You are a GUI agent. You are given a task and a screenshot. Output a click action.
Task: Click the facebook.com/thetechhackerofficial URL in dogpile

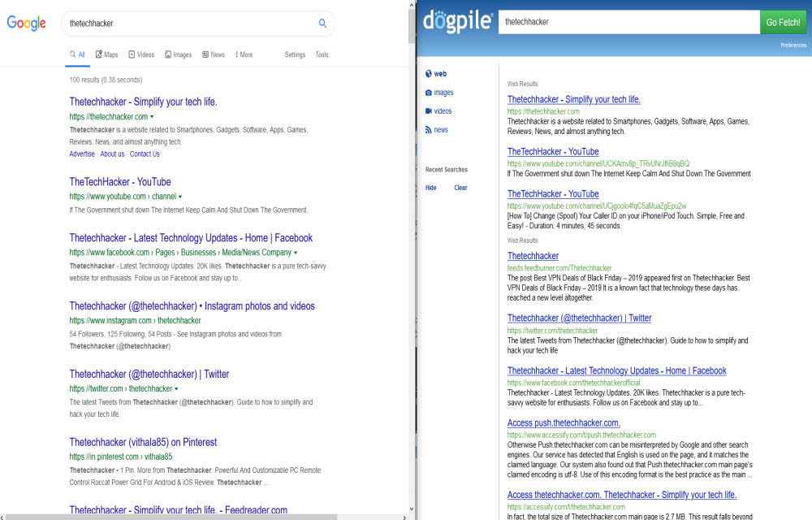tap(574, 383)
